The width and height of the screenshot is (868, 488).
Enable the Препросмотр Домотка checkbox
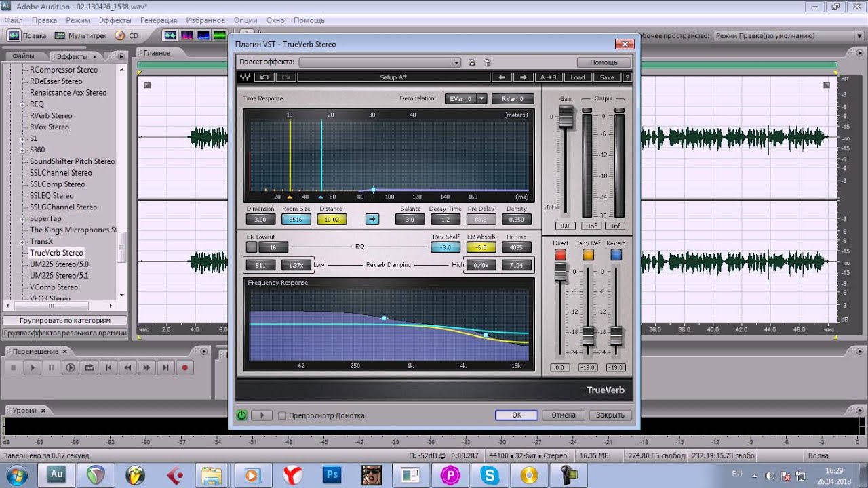(x=282, y=415)
